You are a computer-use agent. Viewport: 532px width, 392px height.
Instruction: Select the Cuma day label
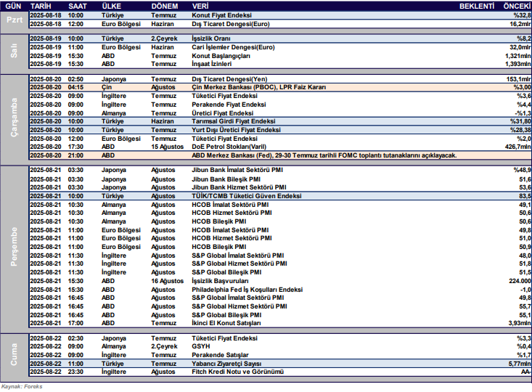click(13, 355)
